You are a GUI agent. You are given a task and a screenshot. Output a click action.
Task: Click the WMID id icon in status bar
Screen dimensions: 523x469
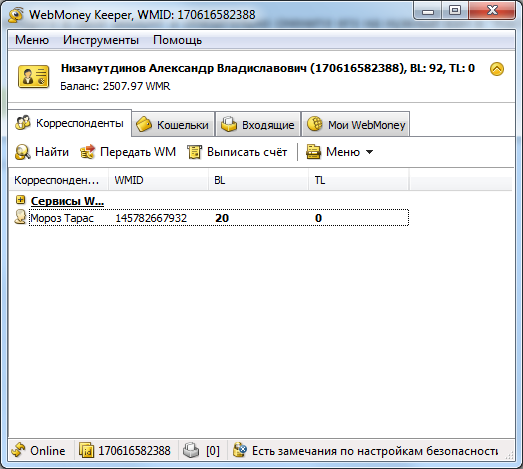click(x=86, y=451)
